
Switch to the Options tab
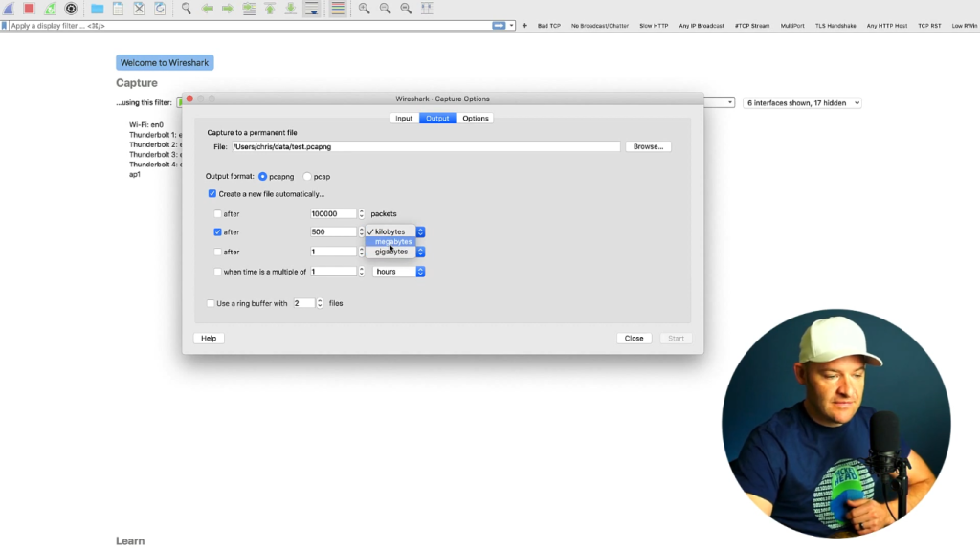[x=475, y=118]
